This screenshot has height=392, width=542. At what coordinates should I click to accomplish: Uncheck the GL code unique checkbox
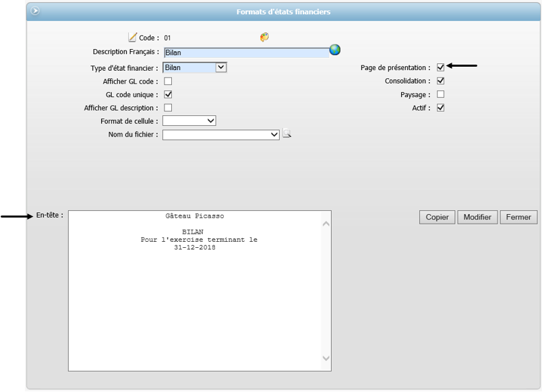[x=168, y=95]
